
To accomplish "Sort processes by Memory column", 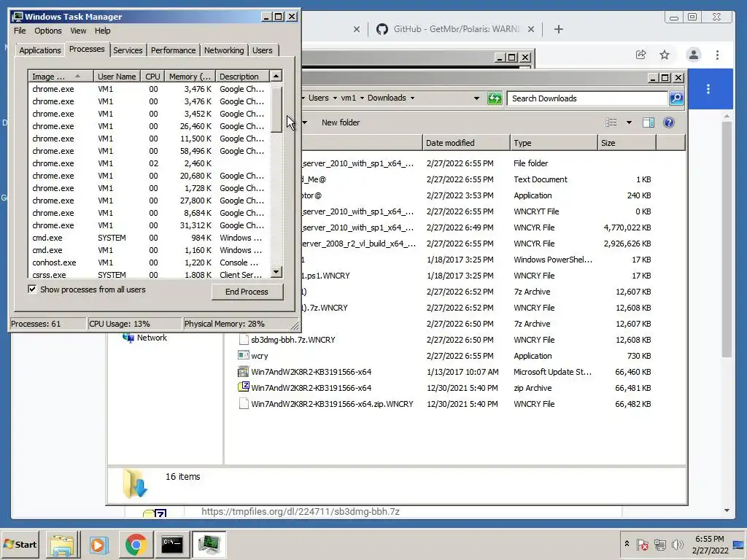I will [x=190, y=76].
